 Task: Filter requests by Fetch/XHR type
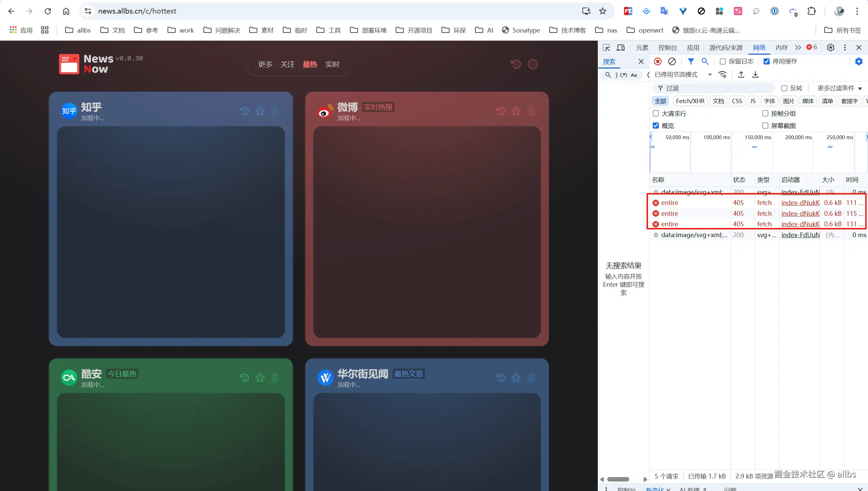690,101
